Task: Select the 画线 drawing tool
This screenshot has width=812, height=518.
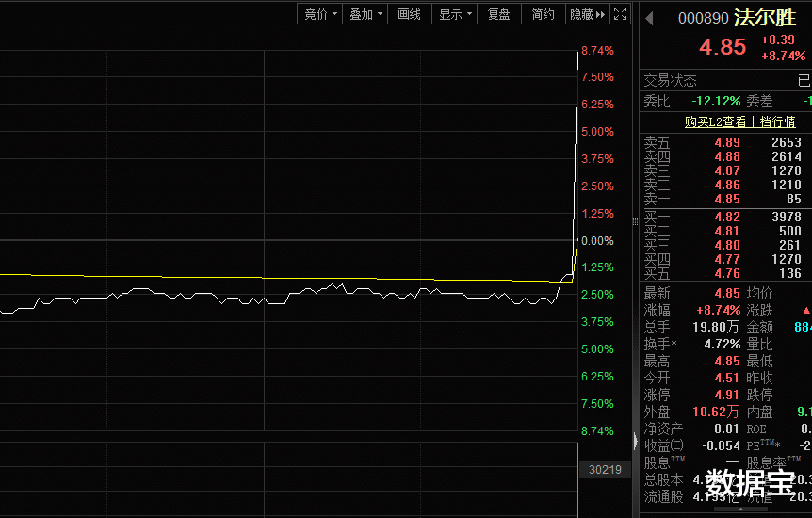Action: [x=409, y=14]
